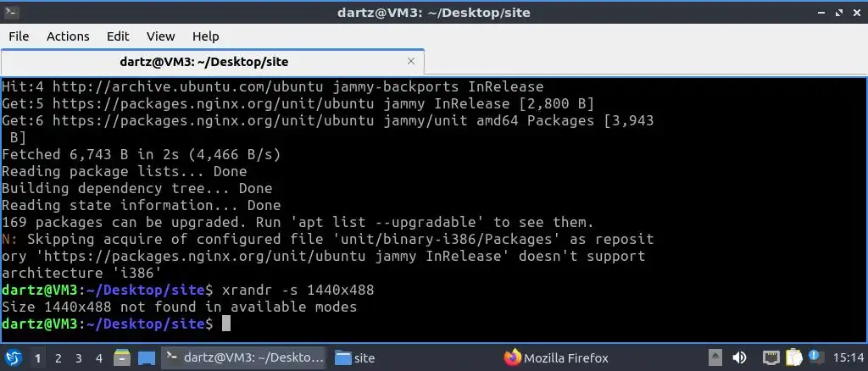Maximize the terminal window
This screenshot has width=868, height=371.
pyautogui.click(x=838, y=12)
